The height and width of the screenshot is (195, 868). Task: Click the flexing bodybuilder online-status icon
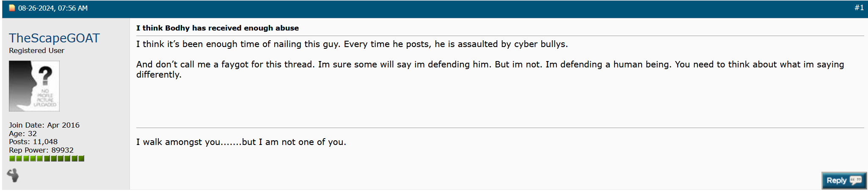[x=13, y=175]
